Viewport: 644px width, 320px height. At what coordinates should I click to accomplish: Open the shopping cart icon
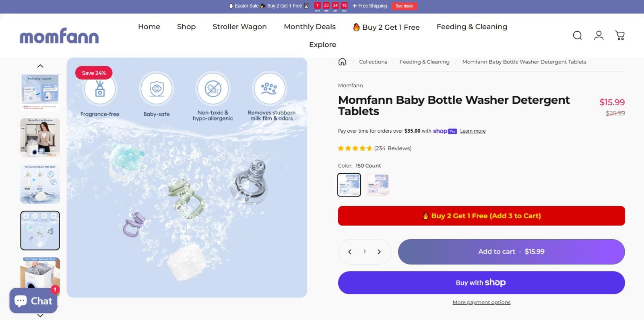tap(619, 35)
